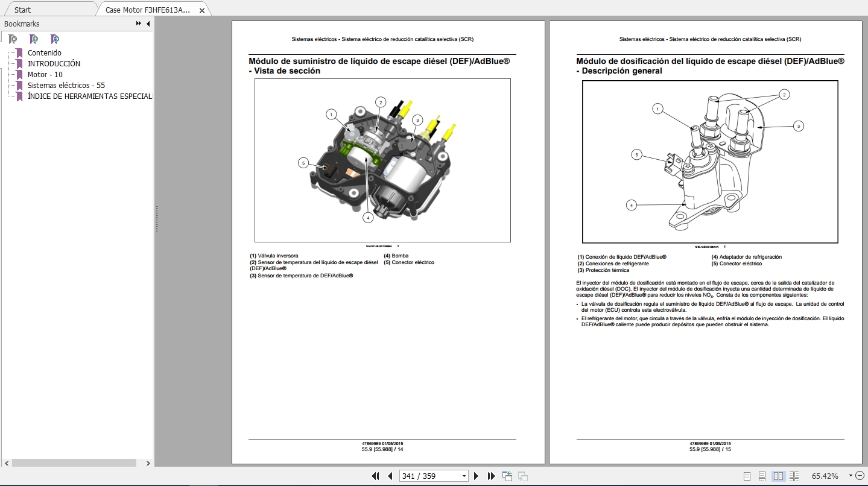Click the delete bookmark icon

pos(13,39)
